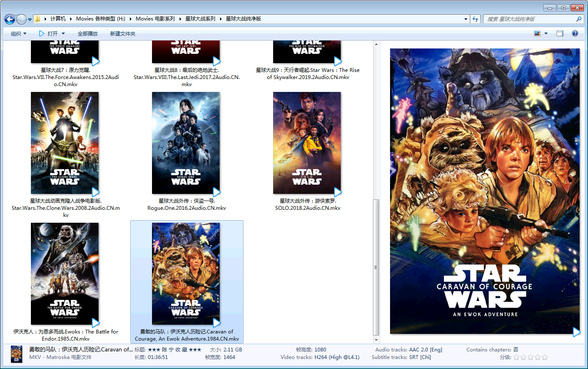The height and width of the screenshot is (369, 588).
Task: Click the Back navigation arrow
Action: click(x=10, y=19)
